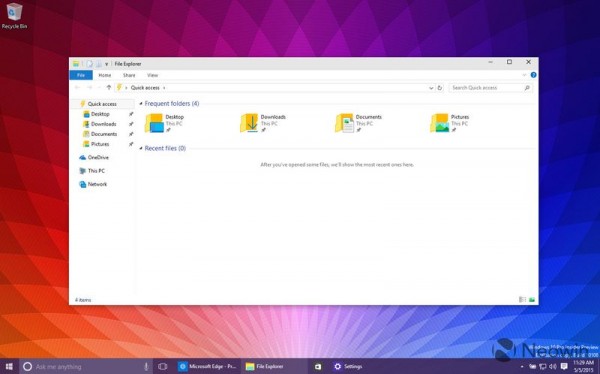The image size is (600, 374).
Task: Collapse the Frequent folders group
Action: [x=141, y=104]
